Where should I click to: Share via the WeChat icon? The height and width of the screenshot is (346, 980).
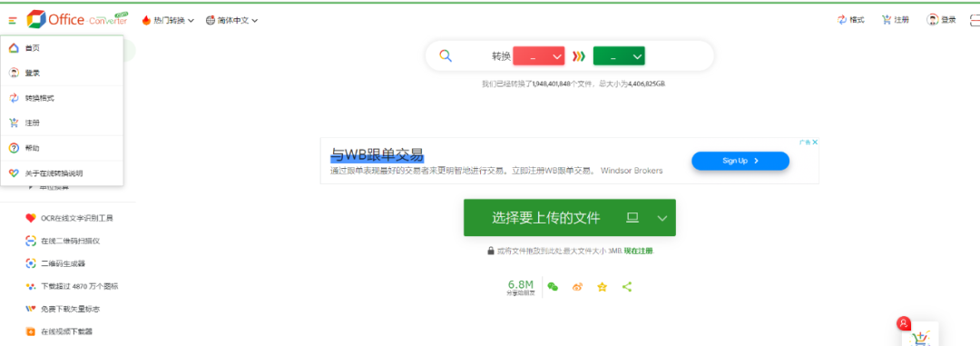click(553, 287)
